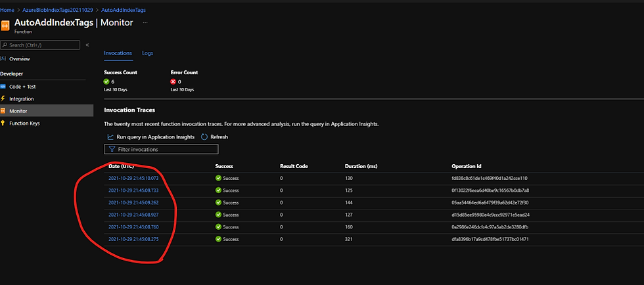Open invocation 2021-10-29 21:45:09.262
The height and width of the screenshot is (285, 644).
[133, 202]
